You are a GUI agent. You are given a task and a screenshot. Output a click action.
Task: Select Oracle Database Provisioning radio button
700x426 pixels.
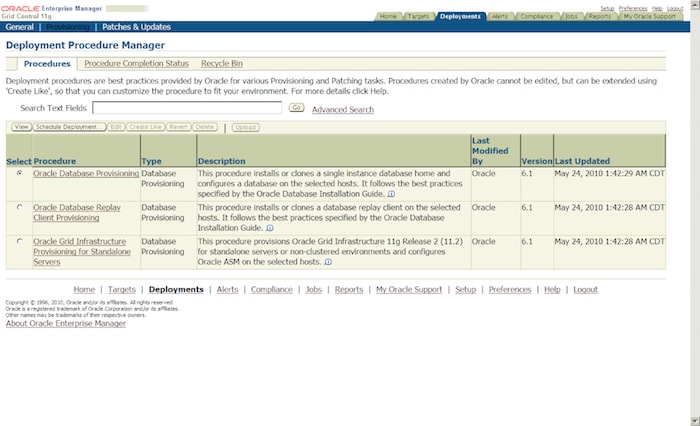20,173
